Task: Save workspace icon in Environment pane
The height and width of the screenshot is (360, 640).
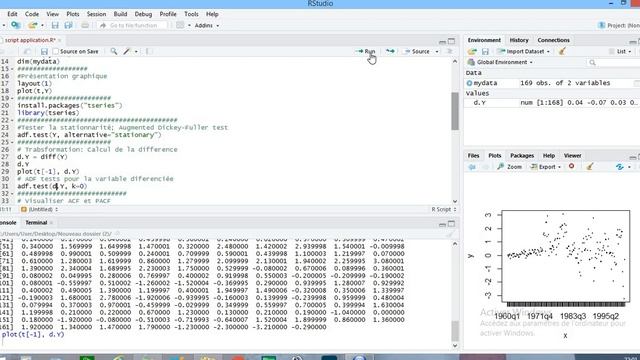Action: [x=485, y=51]
